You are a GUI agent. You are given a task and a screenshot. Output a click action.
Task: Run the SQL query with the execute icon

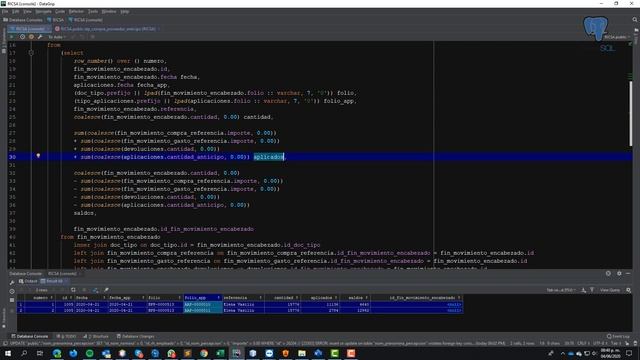(x=12, y=37)
